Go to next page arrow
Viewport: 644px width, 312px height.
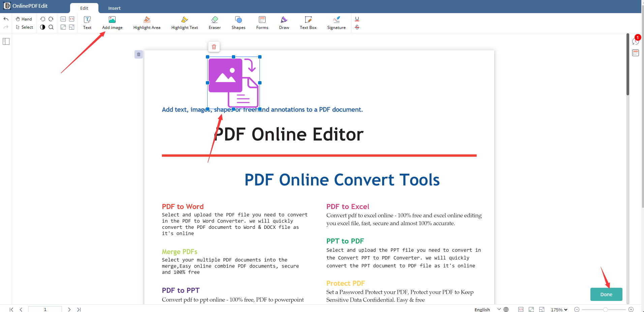point(69,310)
